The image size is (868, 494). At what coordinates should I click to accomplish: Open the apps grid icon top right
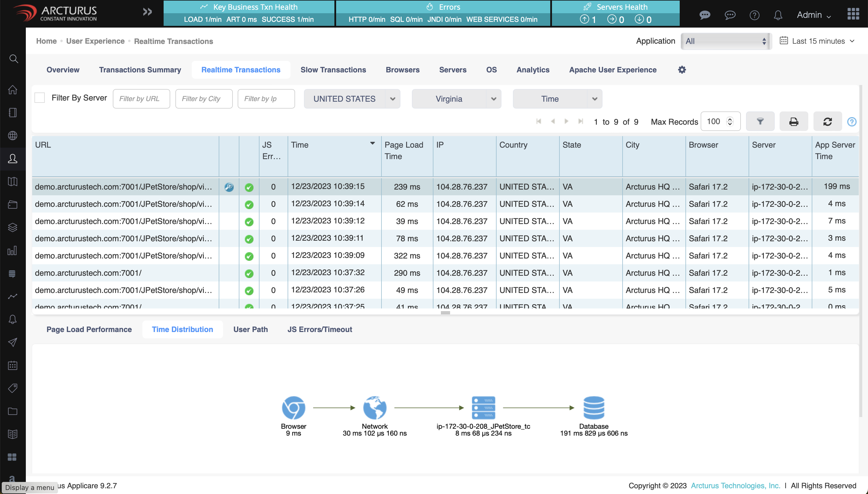853,14
